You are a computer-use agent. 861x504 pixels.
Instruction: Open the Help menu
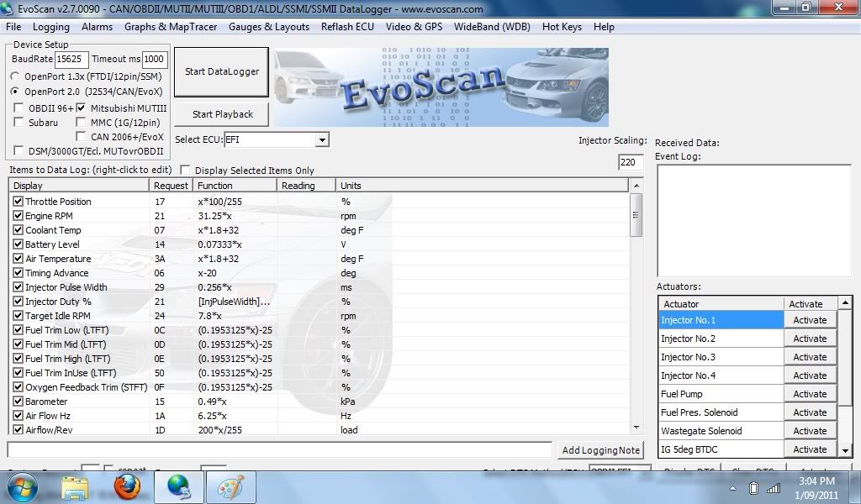point(604,27)
